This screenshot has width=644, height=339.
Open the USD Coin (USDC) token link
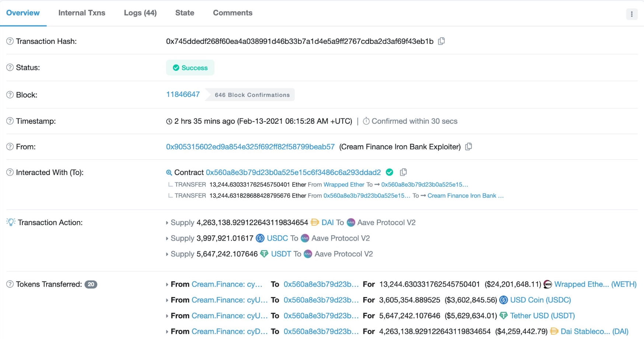click(x=540, y=300)
